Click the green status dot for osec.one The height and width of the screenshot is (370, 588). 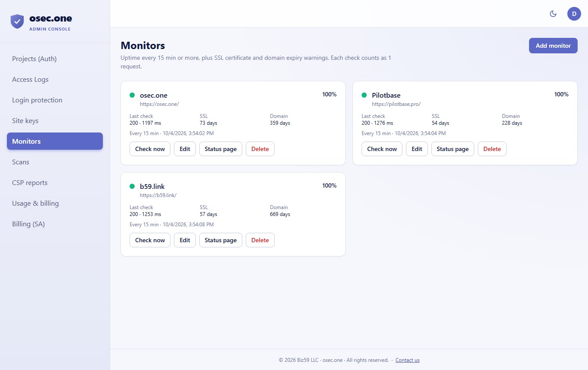pyautogui.click(x=132, y=95)
